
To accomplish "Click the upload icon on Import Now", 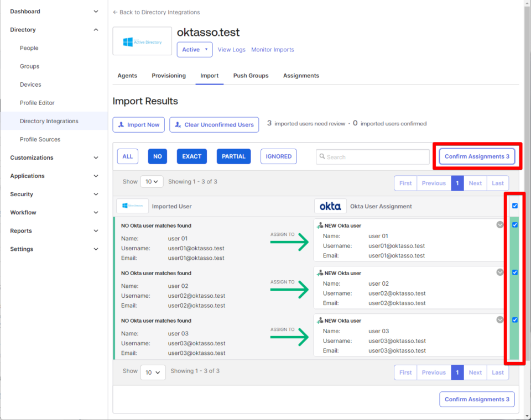I will [121, 124].
